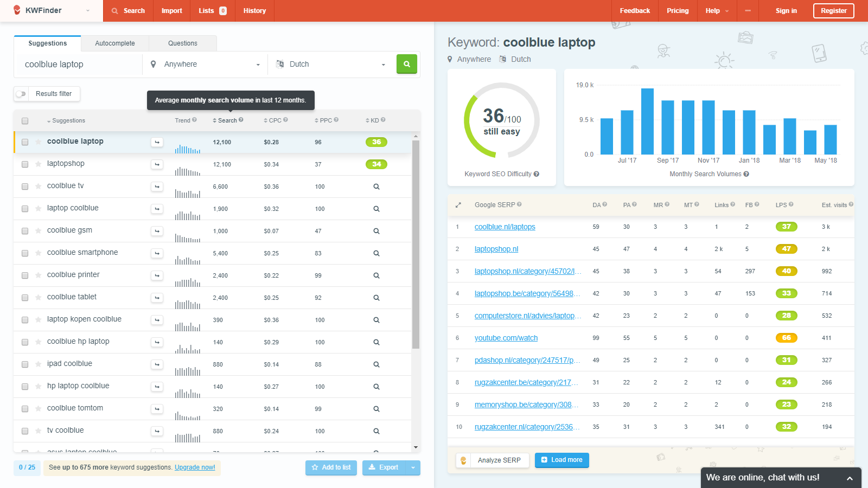Image resolution: width=868 pixels, height=488 pixels.
Task: Check the coolblue tv row checkbox
Action: (25, 187)
